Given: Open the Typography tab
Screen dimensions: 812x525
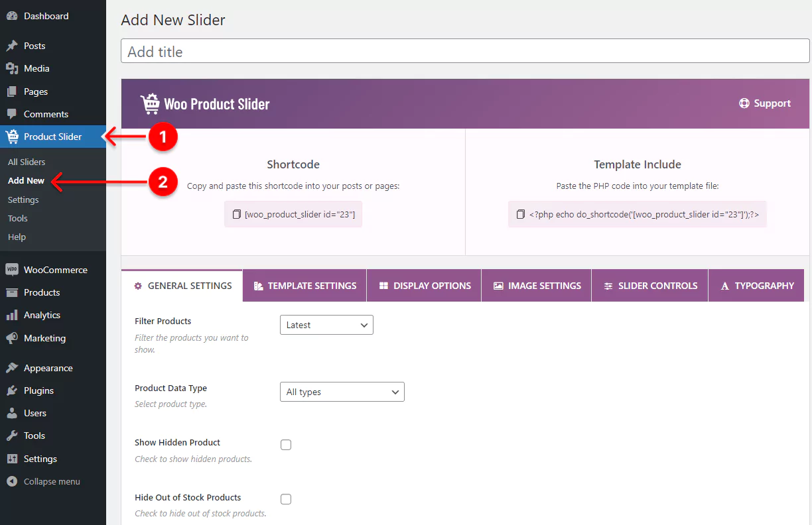Looking at the screenshot, I should 756,286.
